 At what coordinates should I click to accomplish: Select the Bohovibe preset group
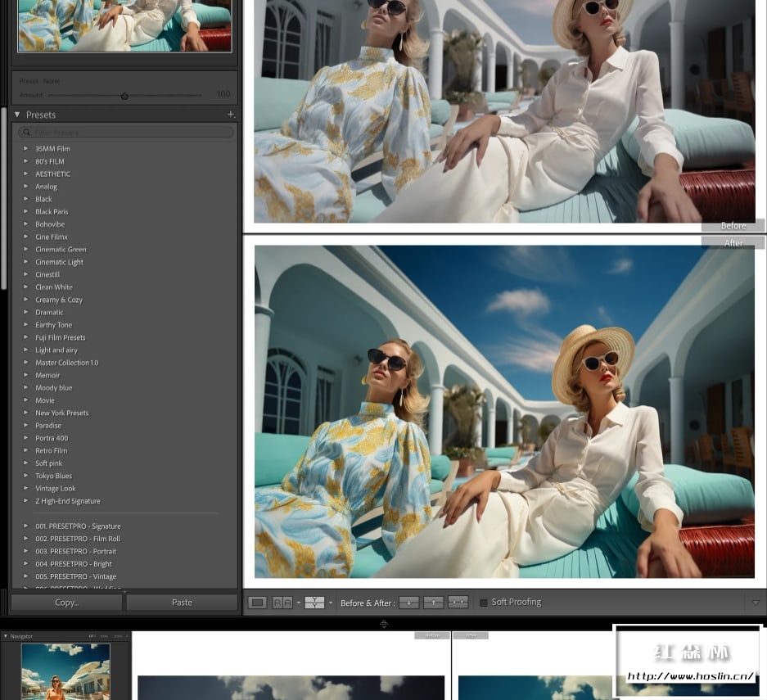click(50, 224)
